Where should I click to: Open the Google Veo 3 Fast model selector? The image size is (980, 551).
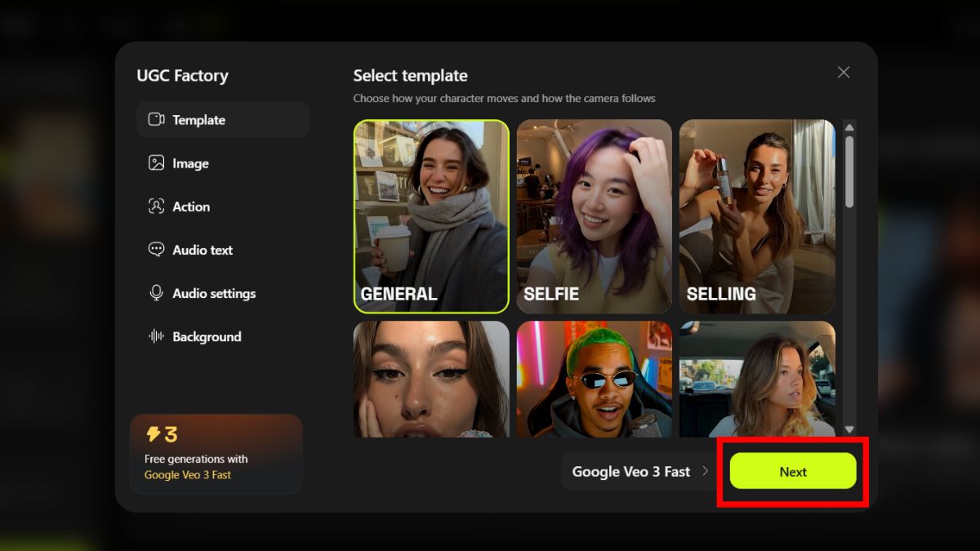pos(630,472)
